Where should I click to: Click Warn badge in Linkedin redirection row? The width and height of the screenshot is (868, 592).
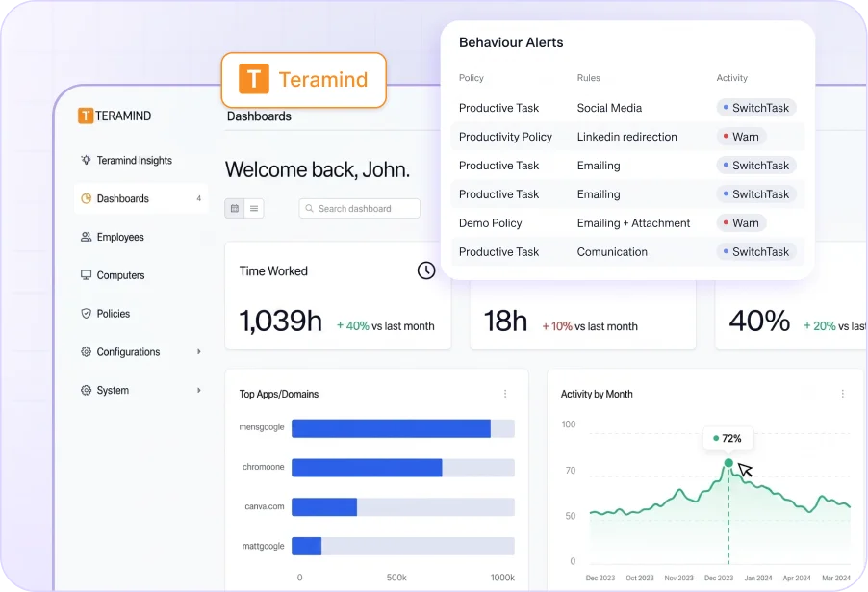tap(741, 137)
